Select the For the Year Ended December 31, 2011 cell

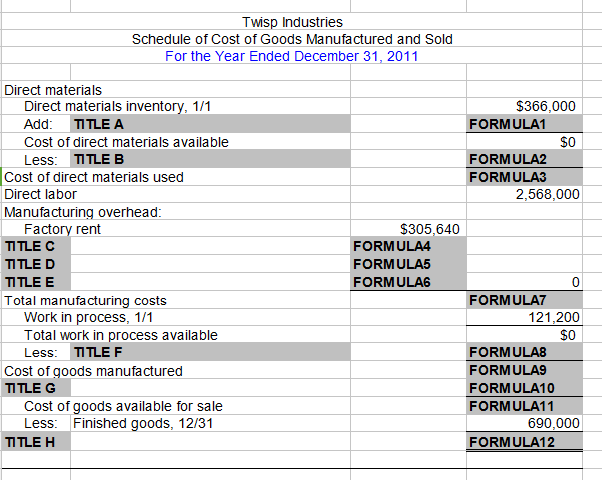click(291, 56)
